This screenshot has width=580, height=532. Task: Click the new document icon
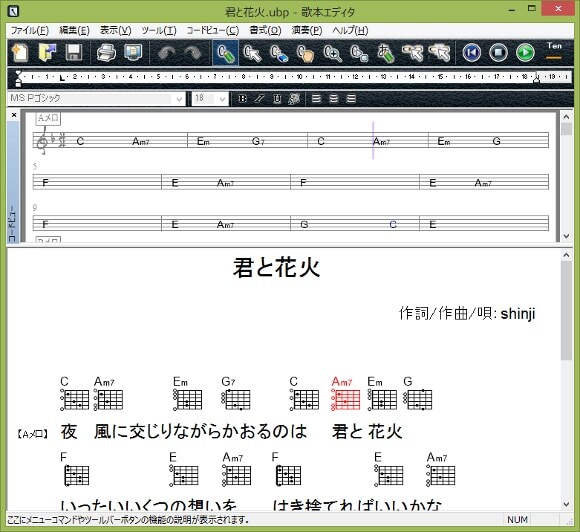point(20,53)
